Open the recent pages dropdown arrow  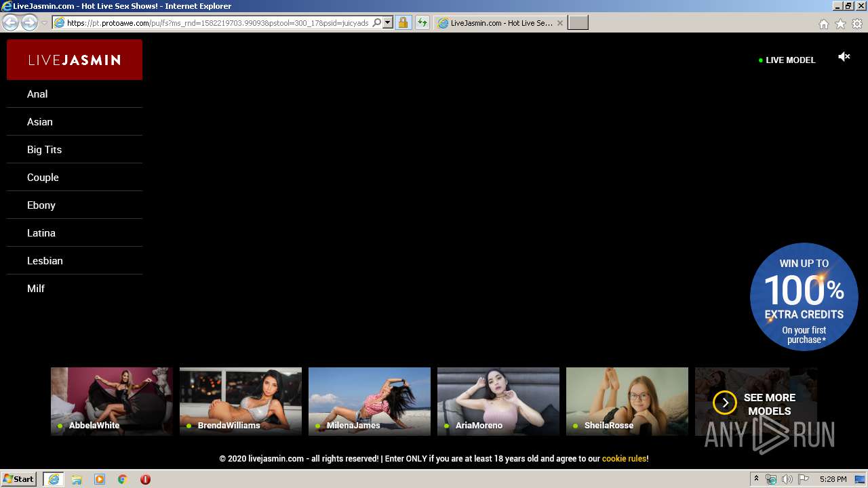pos(44,23)
